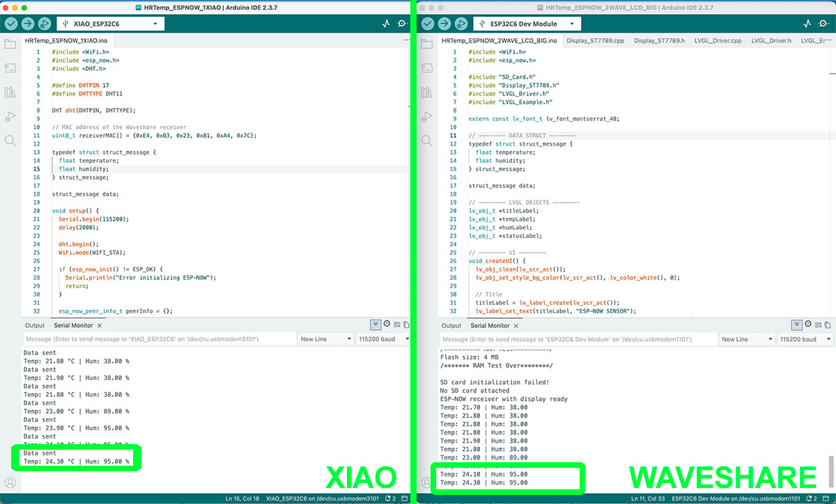Screen dimensions: 836x504
Task: Start Debugging in ESP32C6 Dev Module window
Action: [x=461, y=24]
